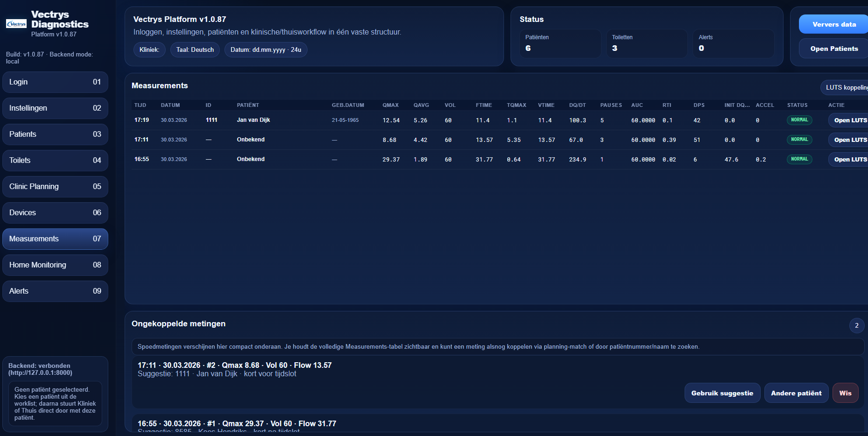Click Onbekend in the 16:55 row
This screenshot has height=436, width=868.
251,159
